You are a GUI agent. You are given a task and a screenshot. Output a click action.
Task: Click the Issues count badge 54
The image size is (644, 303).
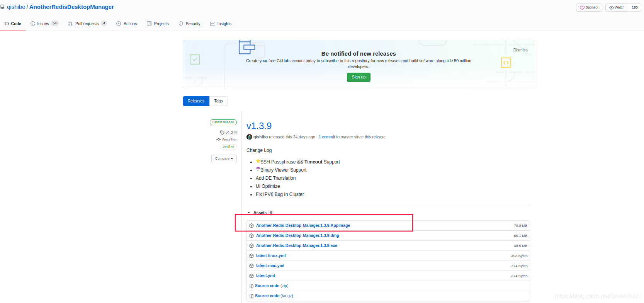click(54, 24)
